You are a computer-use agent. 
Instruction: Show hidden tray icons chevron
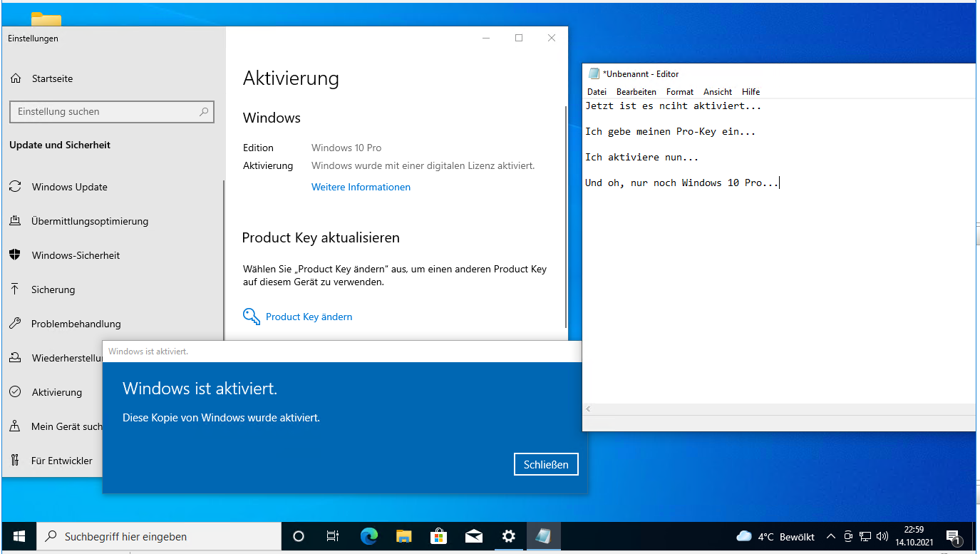click(x=830, y=536)
